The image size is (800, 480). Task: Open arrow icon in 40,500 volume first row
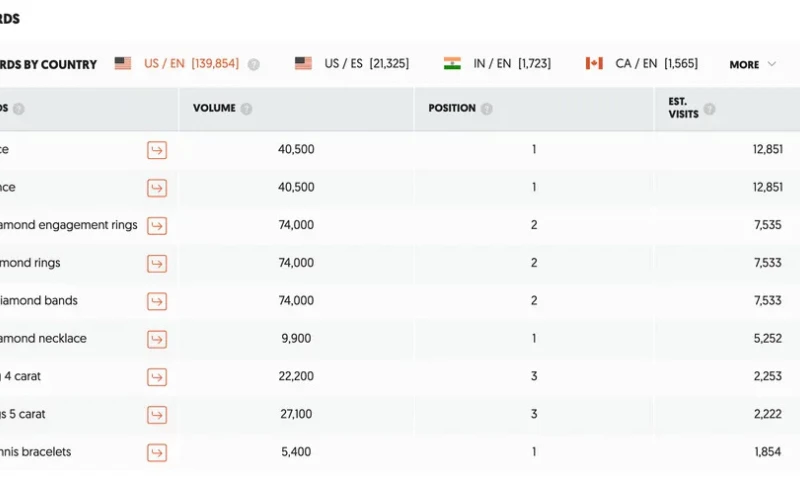tap(157, 150)
